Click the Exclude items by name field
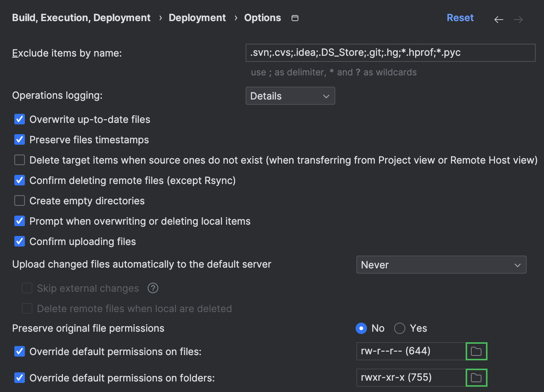 pos(391,53)
